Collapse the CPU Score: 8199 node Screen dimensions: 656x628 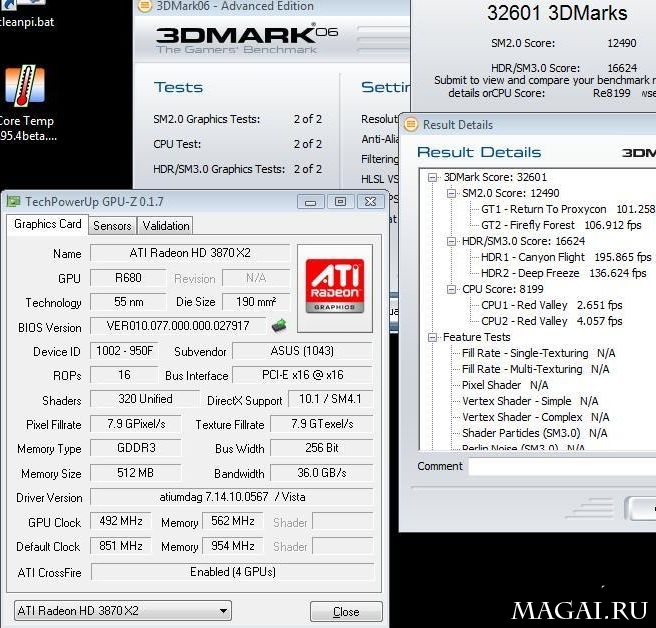point(451,290)
